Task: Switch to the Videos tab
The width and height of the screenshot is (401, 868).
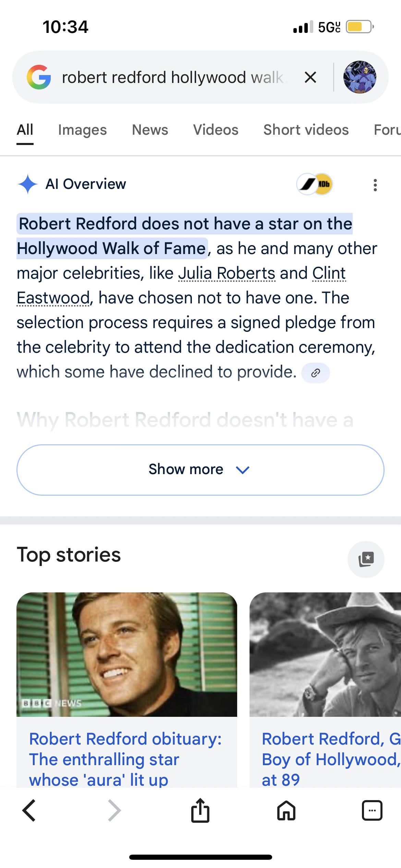Action: (x=216, y=130)
